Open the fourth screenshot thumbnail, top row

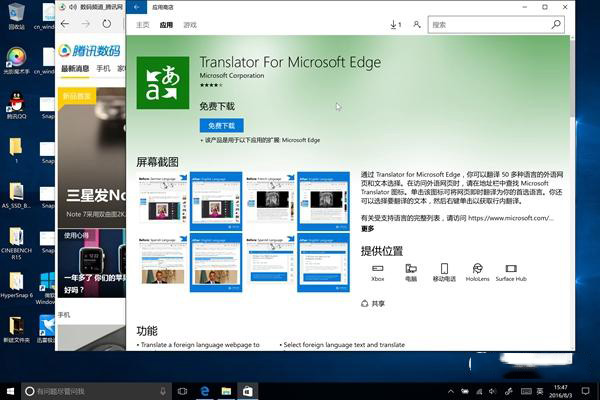[x=323, y=201]
